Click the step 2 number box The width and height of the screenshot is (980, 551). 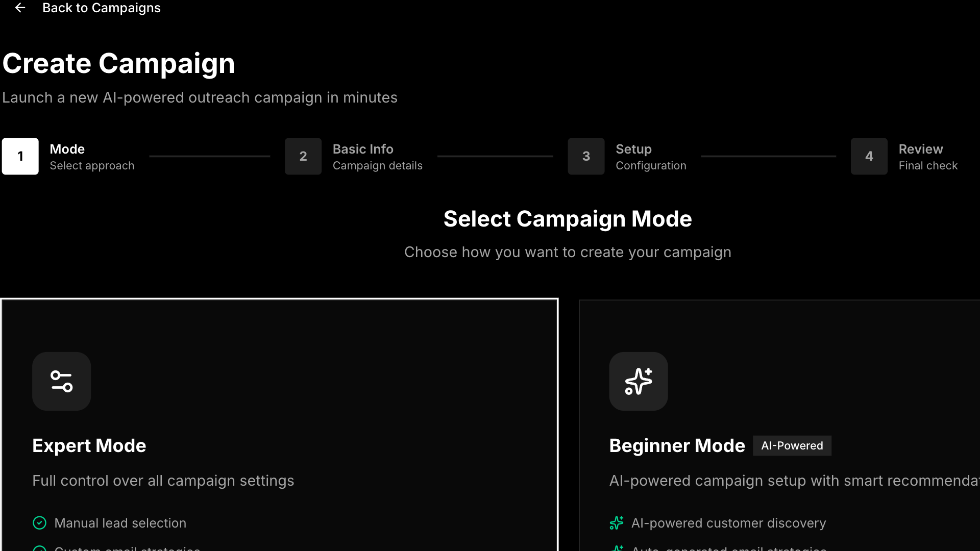coord(303,157)
